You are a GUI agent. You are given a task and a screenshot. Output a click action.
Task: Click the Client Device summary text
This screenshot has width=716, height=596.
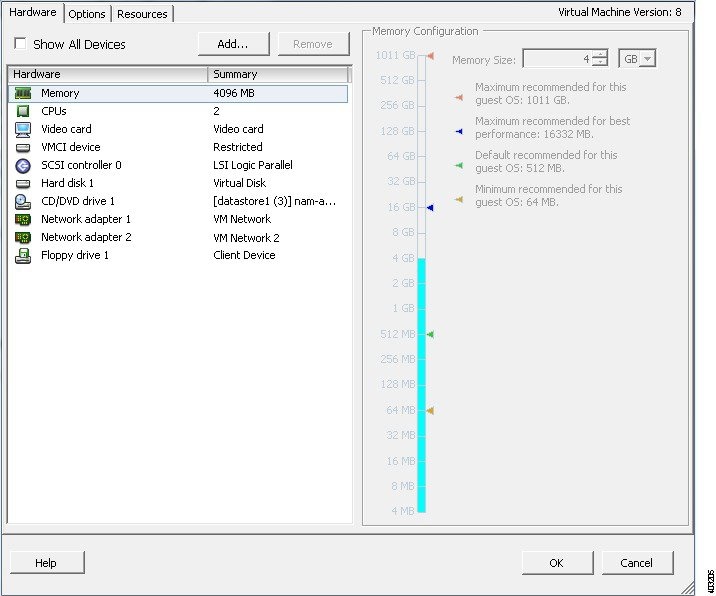(244, 255)
